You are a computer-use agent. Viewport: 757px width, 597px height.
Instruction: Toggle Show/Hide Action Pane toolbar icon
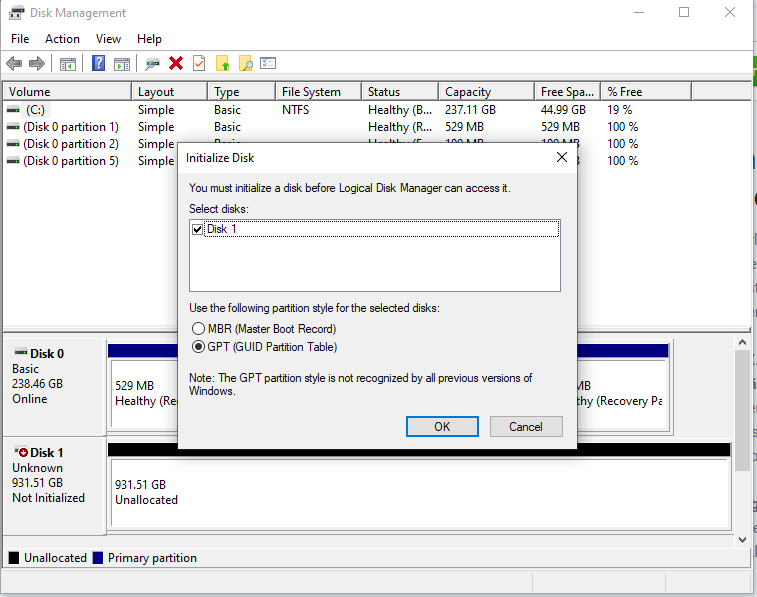[122, 64]
